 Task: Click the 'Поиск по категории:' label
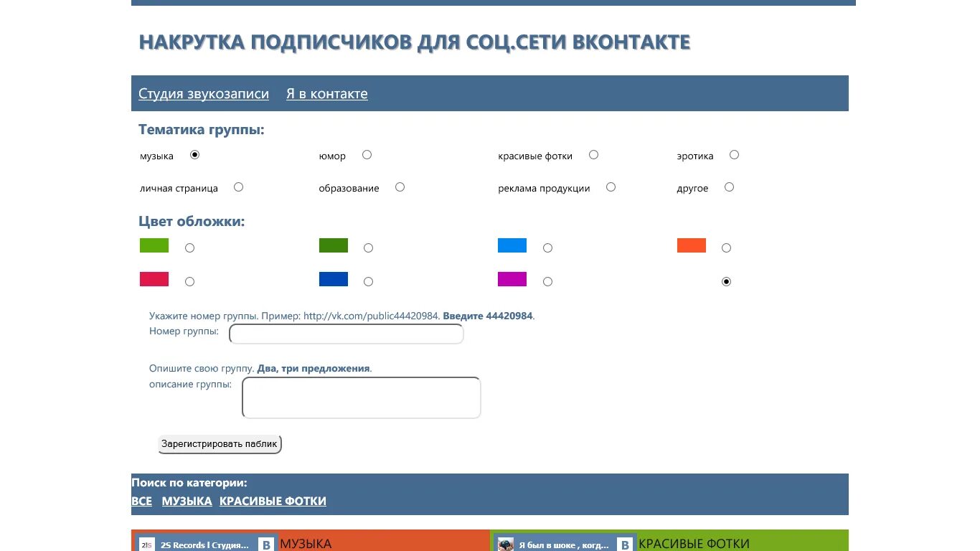pos(189,484)
